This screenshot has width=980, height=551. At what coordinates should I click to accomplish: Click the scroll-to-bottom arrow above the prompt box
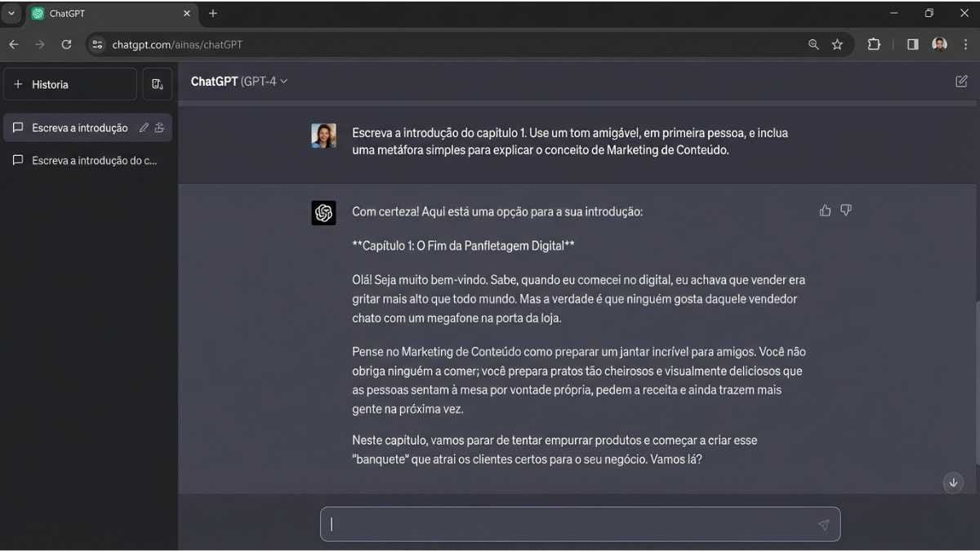click(953, 482)
